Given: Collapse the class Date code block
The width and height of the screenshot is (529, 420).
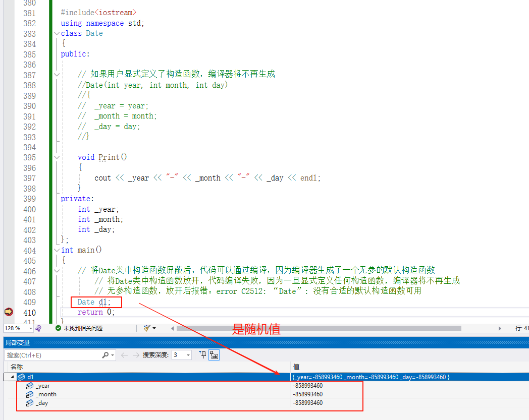Looking at the screenshot, I should 57,33.
